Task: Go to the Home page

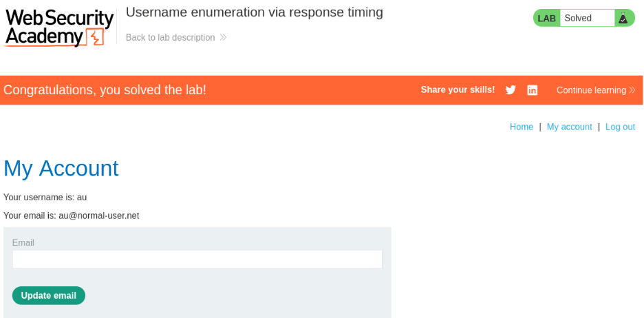Action: [522, 127]
